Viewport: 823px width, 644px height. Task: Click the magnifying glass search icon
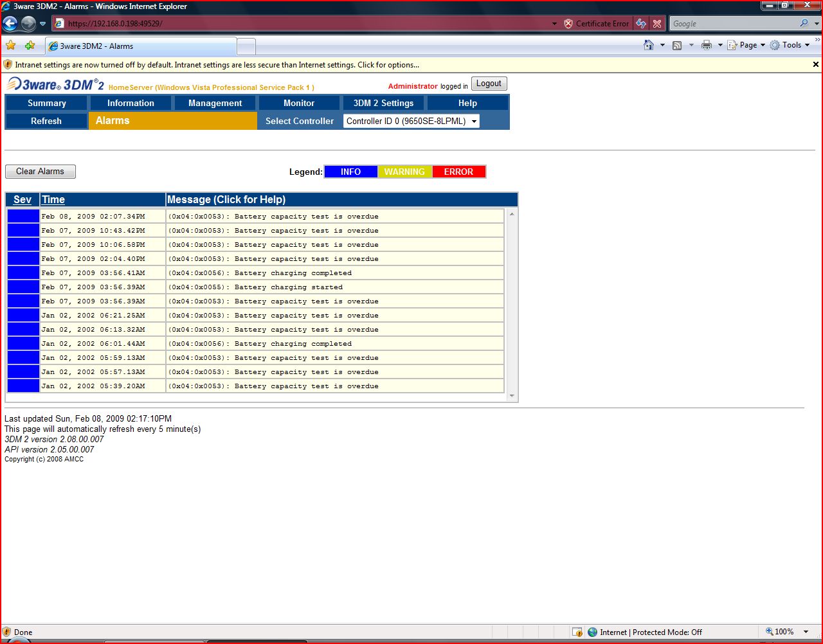[804, 24]
